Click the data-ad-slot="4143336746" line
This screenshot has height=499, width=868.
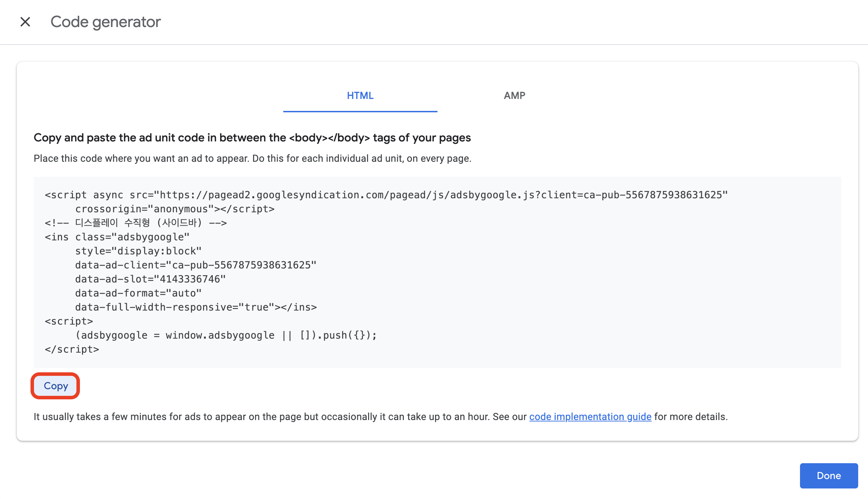(x=150, y=279)
